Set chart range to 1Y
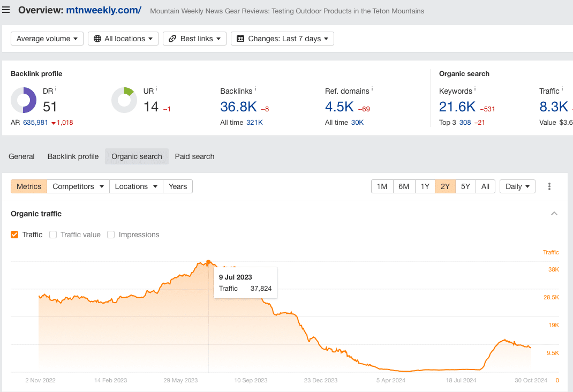This screenshot has height=392, width=573. pos(425,186)
